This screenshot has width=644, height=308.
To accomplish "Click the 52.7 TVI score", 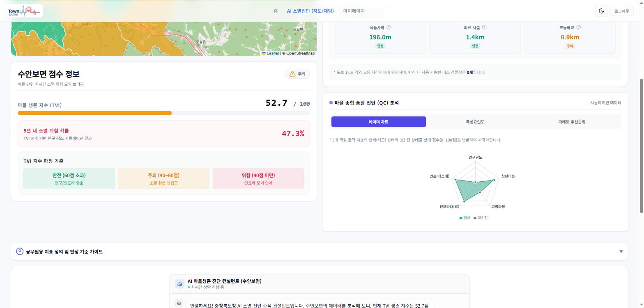I will [x=276, y=103].
